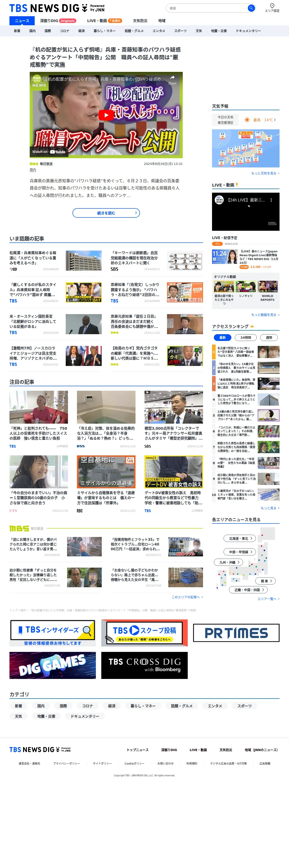The image size is (289, 868).
Task: Expand the 中部・甲信越 area button
Action: point(240,552)
